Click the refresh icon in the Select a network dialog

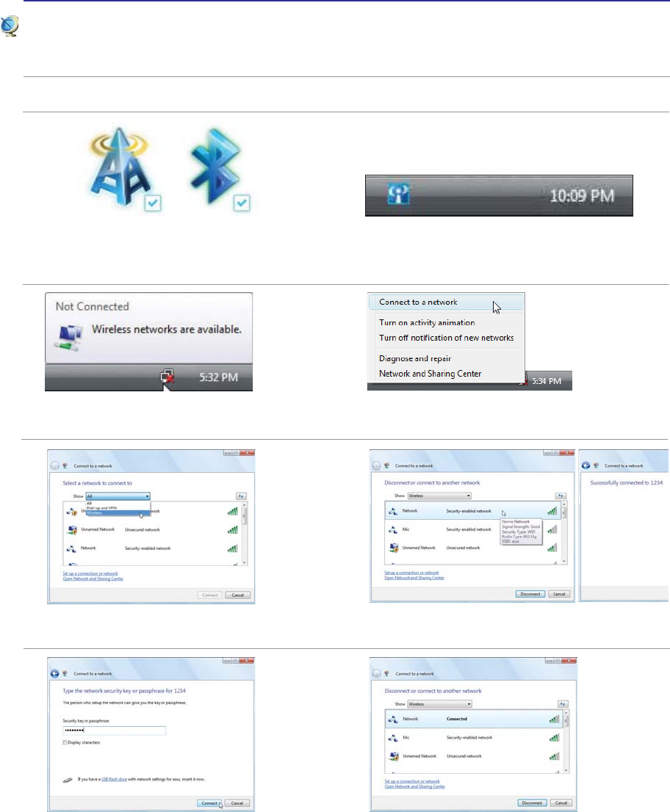point(241,496)
